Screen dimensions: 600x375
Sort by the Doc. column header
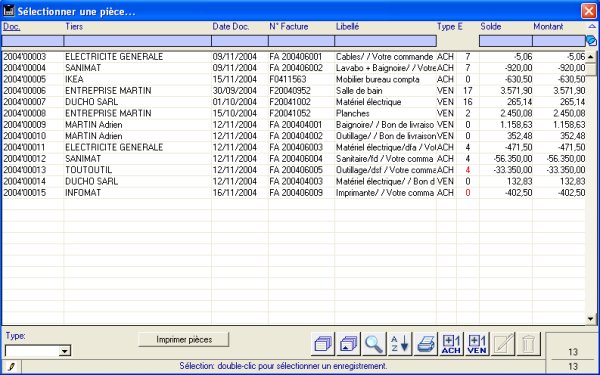click(x=11, y=26)
